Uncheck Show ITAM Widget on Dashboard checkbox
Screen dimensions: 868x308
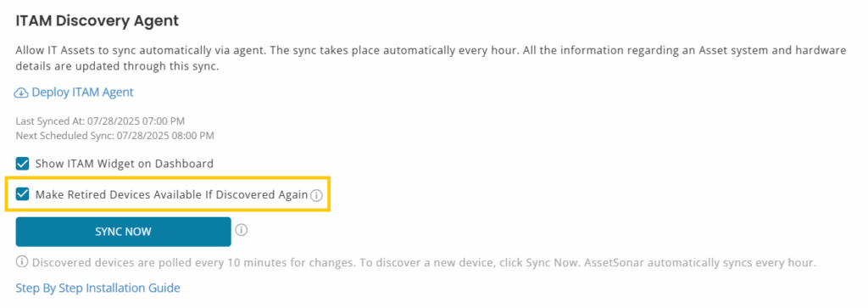[23, 164]
